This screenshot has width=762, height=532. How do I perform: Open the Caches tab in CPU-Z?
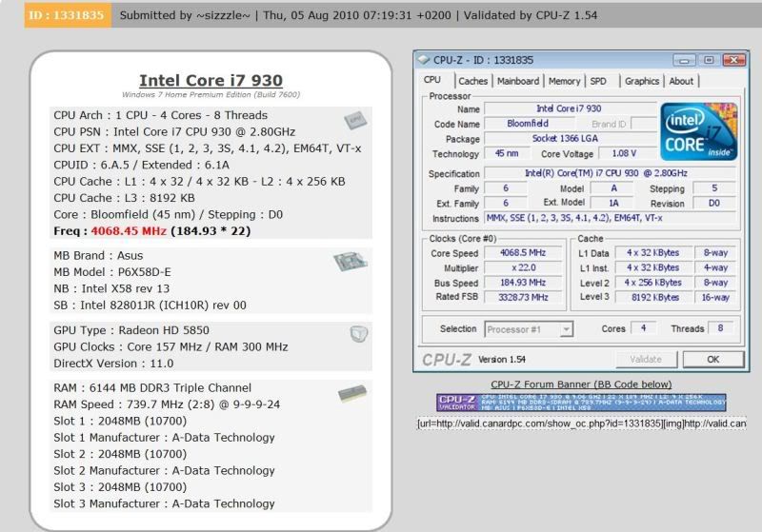472,81
